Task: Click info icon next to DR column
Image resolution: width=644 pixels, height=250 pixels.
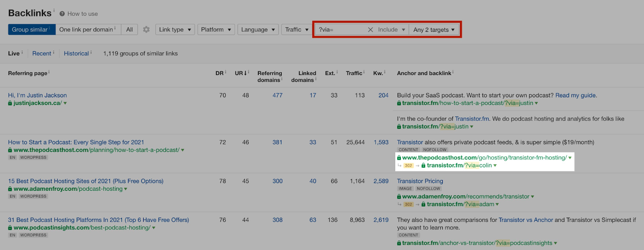Action: (225, 72)
